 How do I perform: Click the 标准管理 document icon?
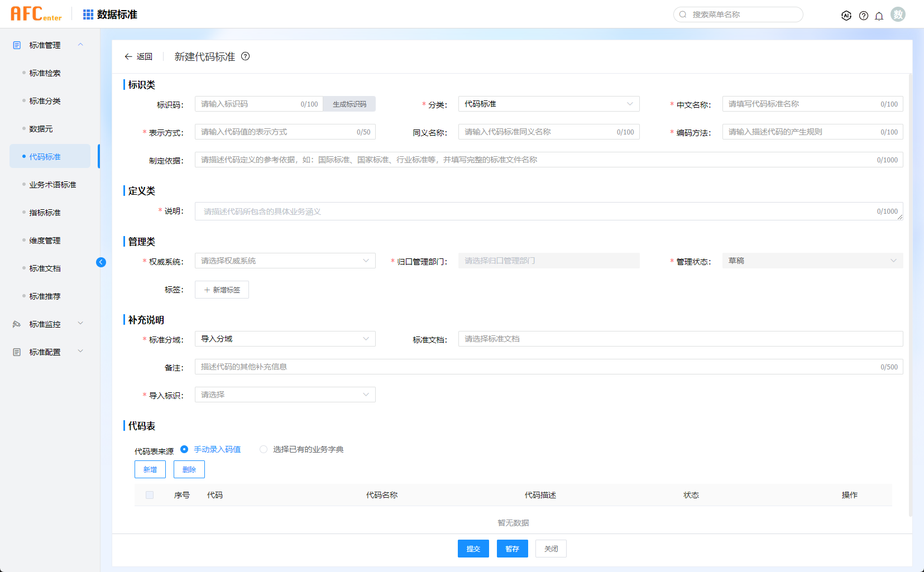(x=17, y=45)
